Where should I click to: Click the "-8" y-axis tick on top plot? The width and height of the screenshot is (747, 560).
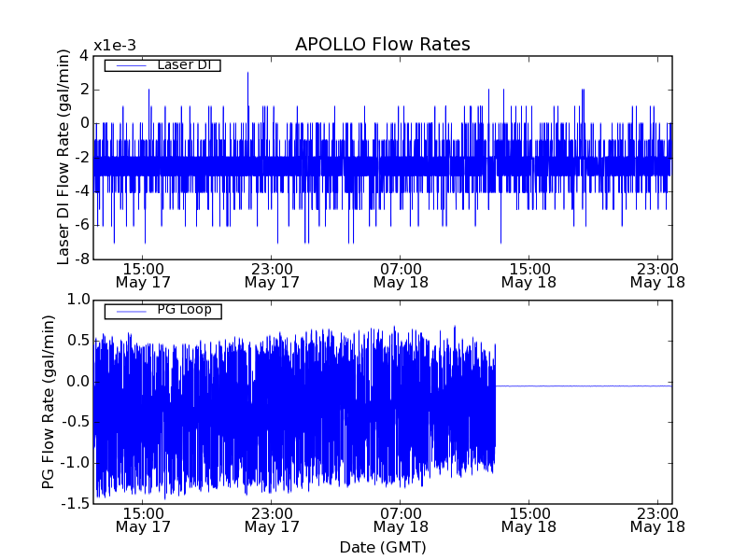pyautogui.click(x=79, y=259)
